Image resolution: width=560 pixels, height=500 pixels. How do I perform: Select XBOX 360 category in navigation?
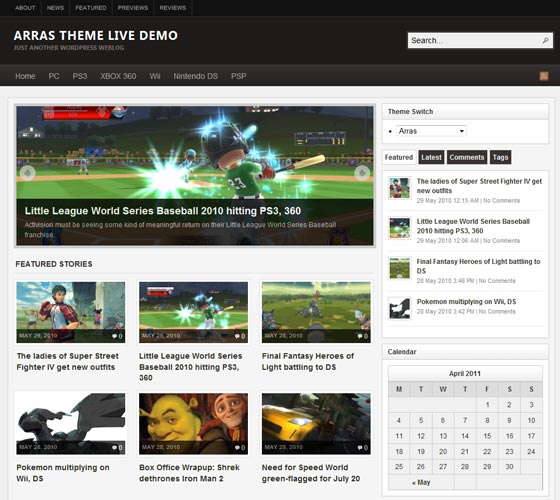[118, 76]
